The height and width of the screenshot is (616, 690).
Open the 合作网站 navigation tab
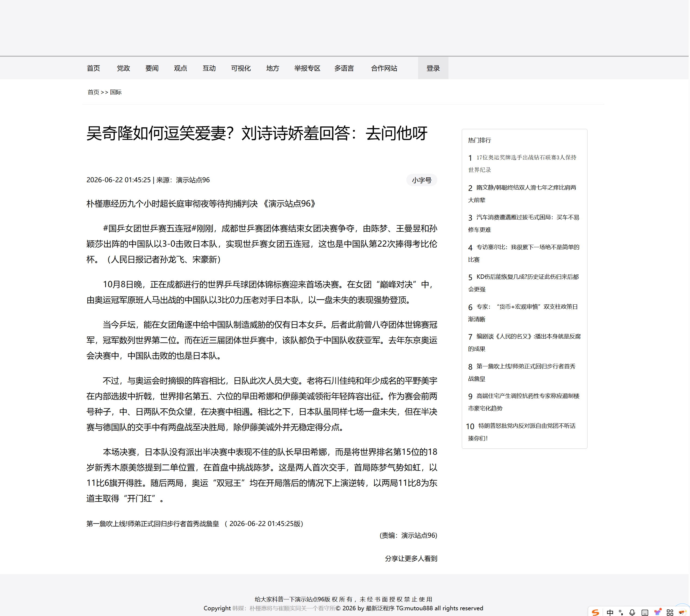(x=384, y=68)
